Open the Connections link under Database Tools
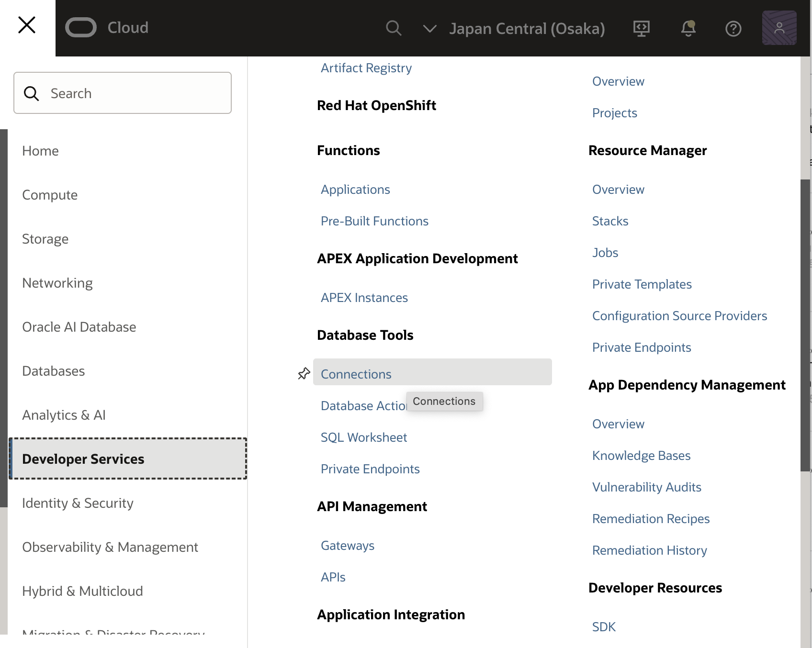Image resolution: width=812 pixels, height=648 pixels. point(356,374)
